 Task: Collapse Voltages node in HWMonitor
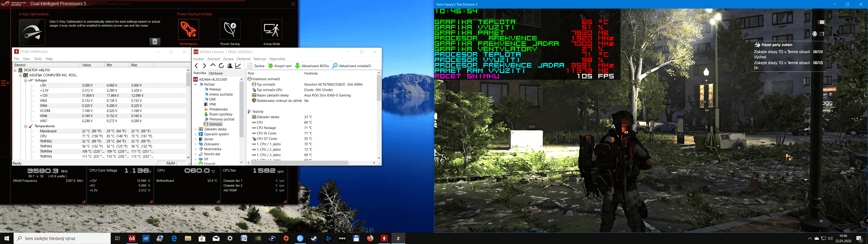(26, 81)
